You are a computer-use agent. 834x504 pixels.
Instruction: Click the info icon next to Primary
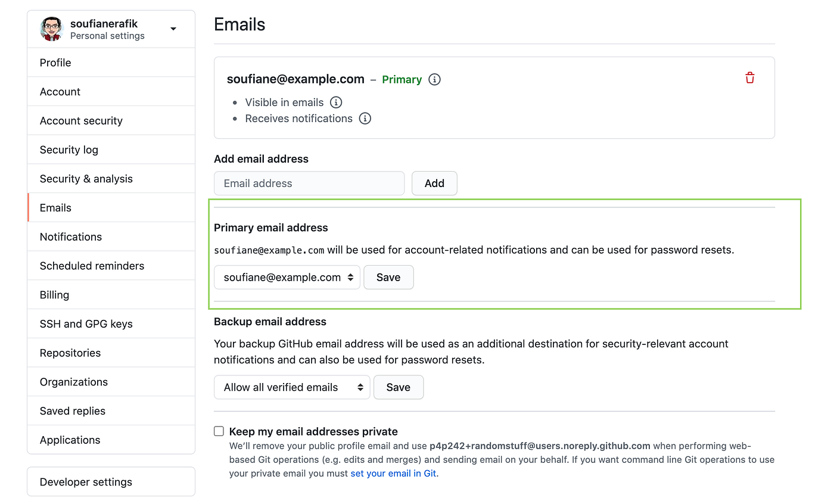coord(435,79)
